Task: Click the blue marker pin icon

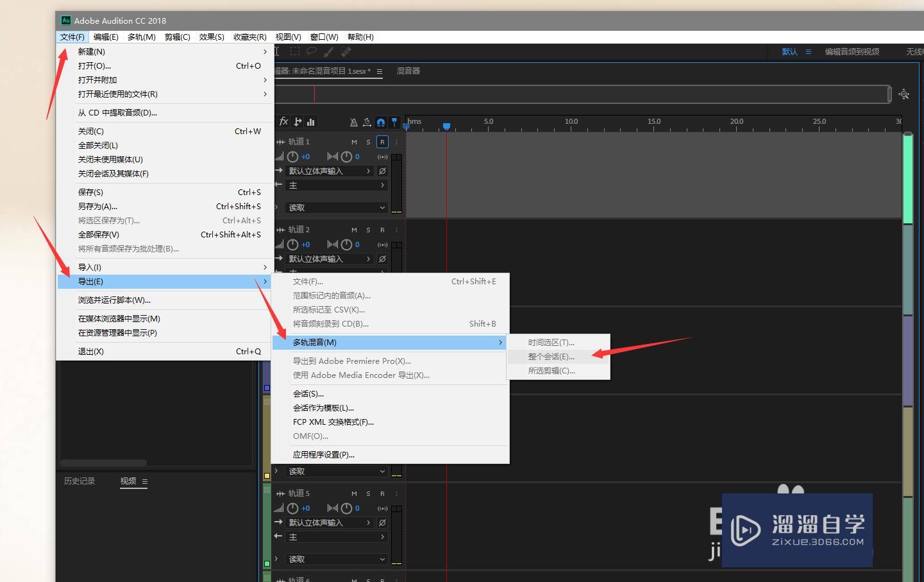Action: (x=394, y=122)
